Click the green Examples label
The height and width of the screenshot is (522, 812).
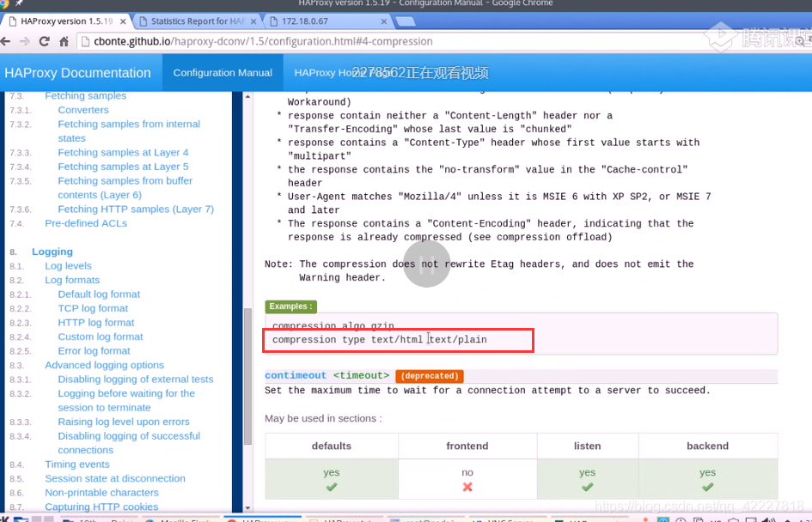pos(291,307)
